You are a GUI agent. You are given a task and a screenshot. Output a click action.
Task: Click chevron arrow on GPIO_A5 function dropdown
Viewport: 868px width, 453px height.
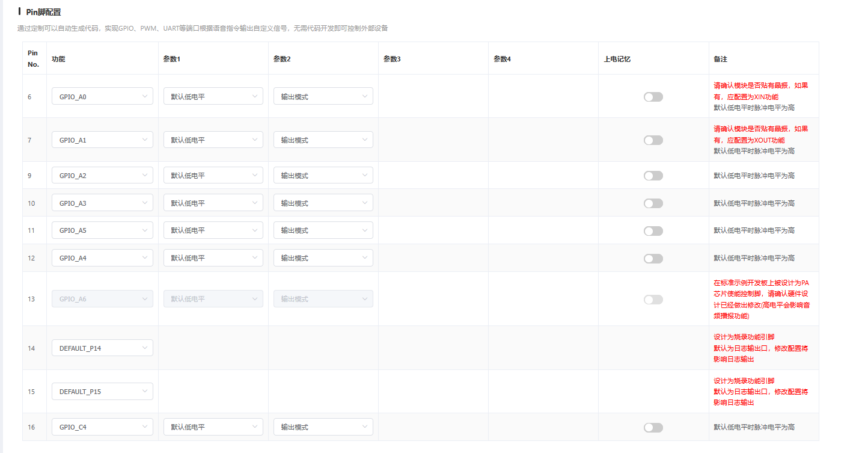click(145, 230)
